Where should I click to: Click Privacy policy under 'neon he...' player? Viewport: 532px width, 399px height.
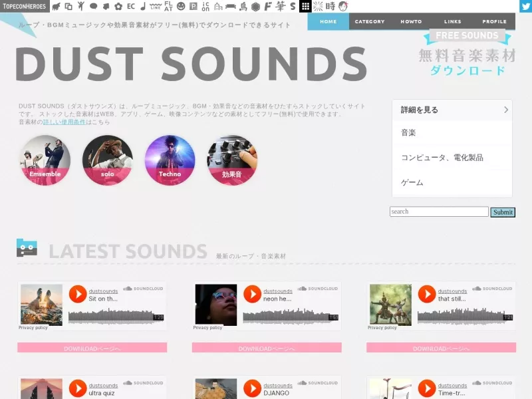[x=207, y=328]
